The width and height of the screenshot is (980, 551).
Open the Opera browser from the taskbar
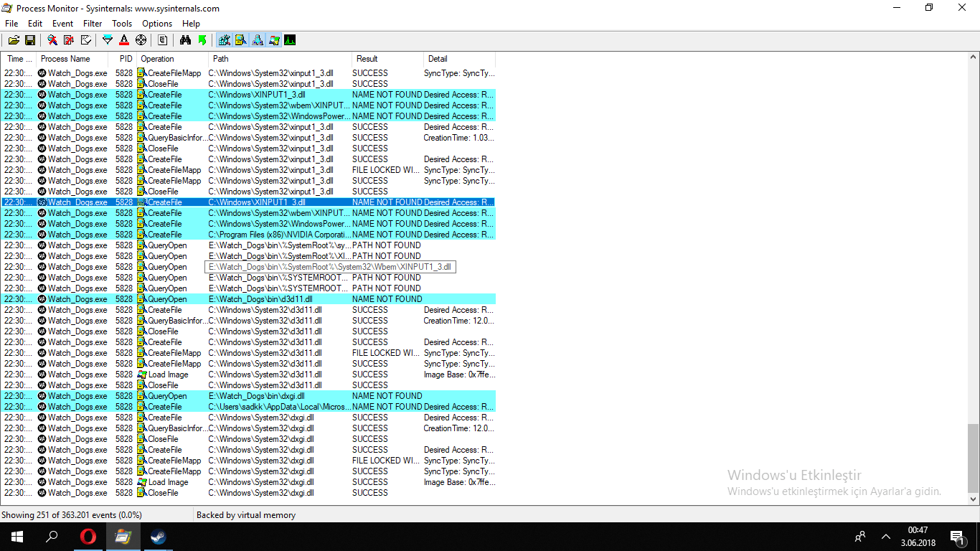88,537
